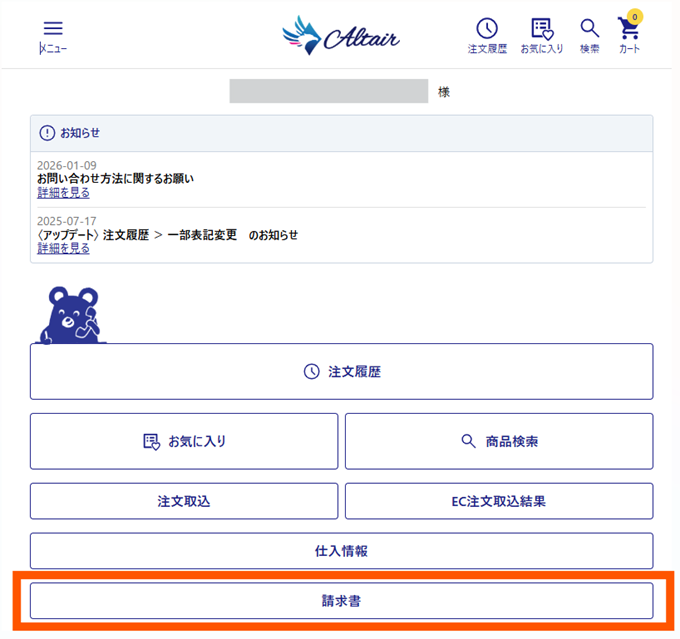The width and height of the screenshot is (680, 639).
Task: Open EC注文取込結果 button
Action: tap(499, 501)
